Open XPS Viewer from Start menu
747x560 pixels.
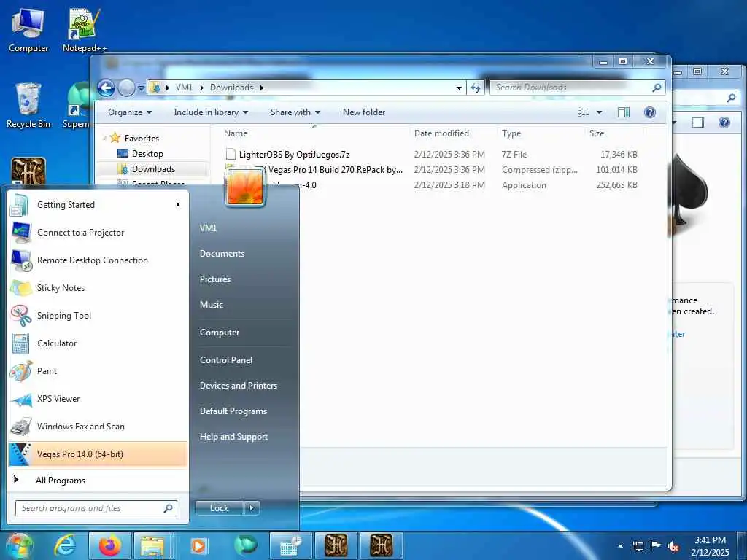coord(98,399)
